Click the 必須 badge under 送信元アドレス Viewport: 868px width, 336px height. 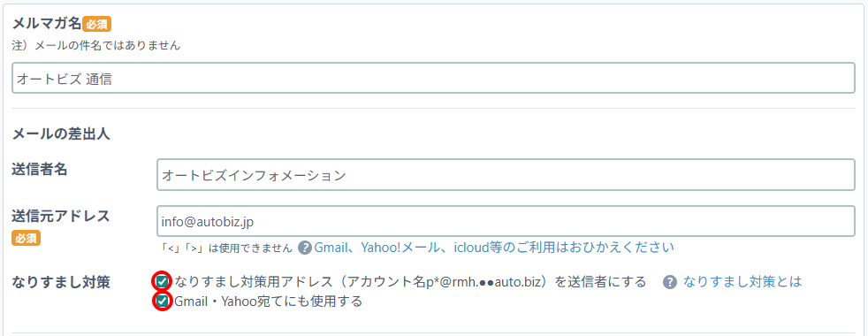[26, 238]
